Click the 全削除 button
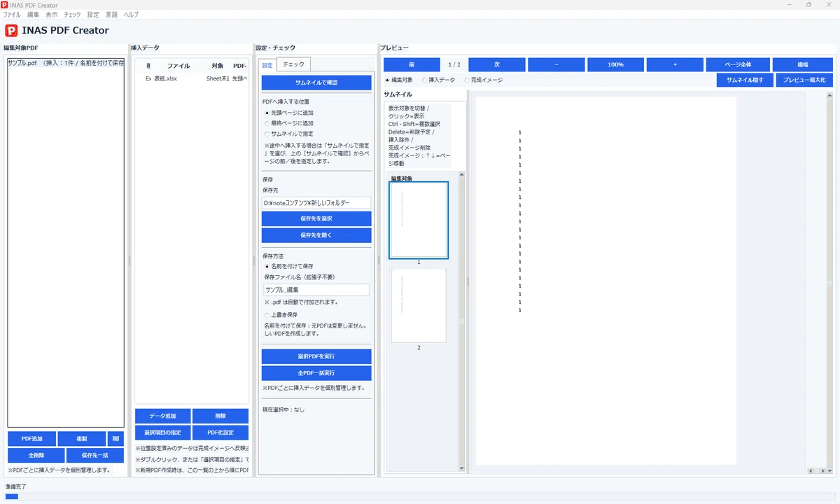This screenshot has height=504, width=840. (36, 456)
